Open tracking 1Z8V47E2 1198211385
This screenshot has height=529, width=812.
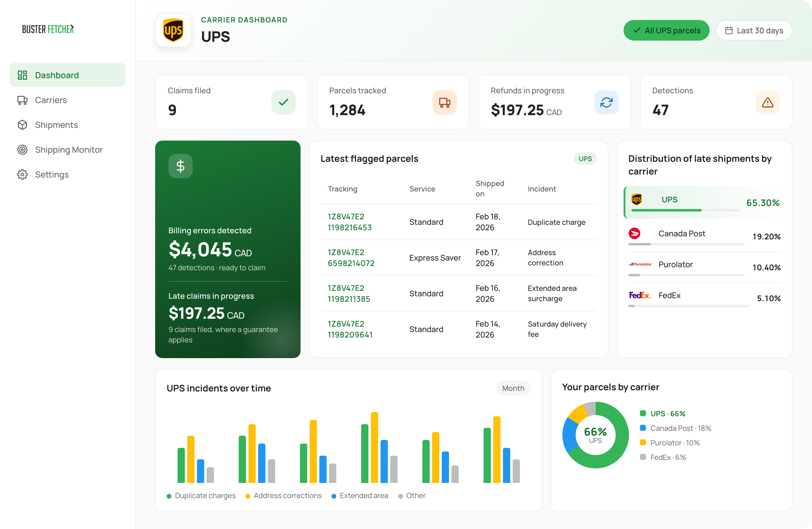[349, 294]
